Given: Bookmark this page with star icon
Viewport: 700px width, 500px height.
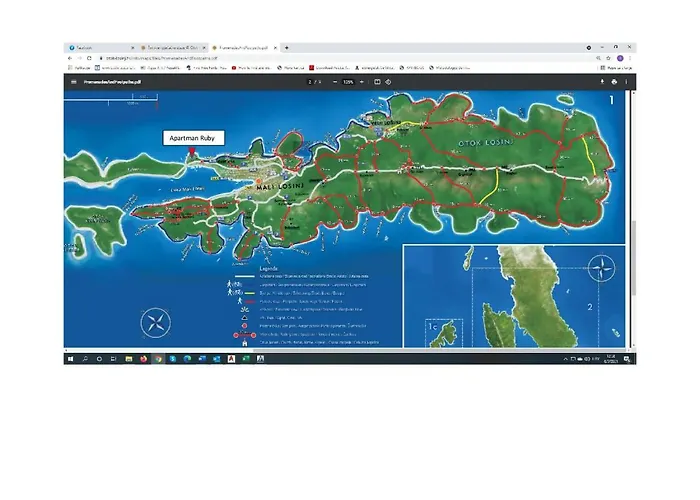Looking at the screenshot, I should point(608,58).
